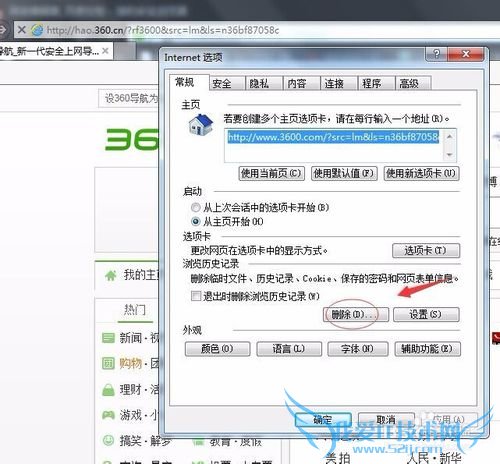Screen dimensions: 500x464
Task: Close the 360 navigation browser tab
Action: pyautogui.click(x=105, y=51)
